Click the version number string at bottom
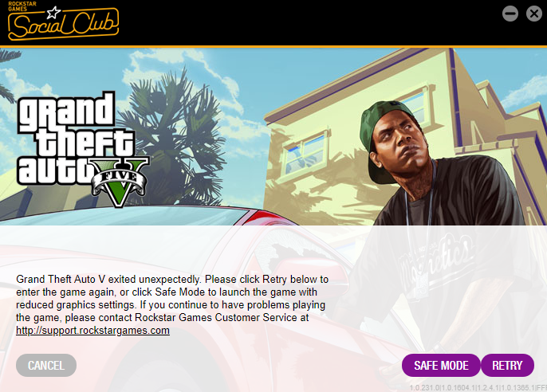Screen dimensions: 547x392 [478, 387]
